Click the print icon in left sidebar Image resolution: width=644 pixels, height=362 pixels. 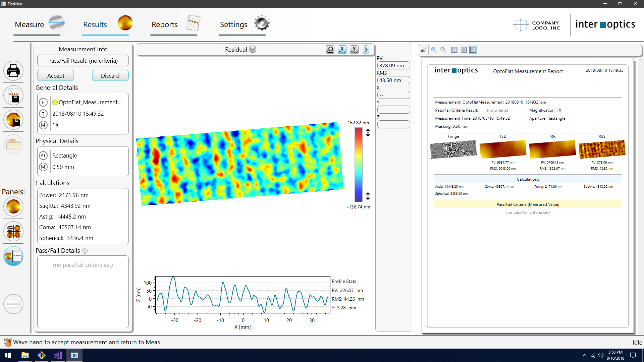[x=13, y=71]
